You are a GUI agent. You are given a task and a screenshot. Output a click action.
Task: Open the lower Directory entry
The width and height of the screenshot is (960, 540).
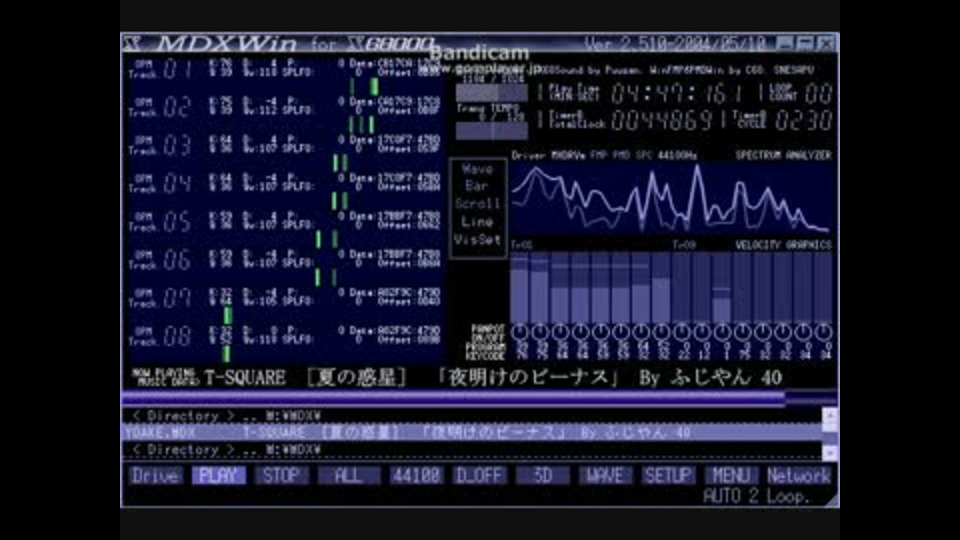pyautogui.click(x=471, y=450)
